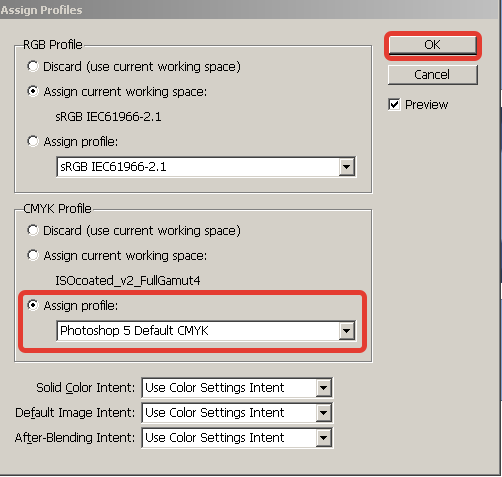
Task: Click the OK button
Action: click(433, 45)
